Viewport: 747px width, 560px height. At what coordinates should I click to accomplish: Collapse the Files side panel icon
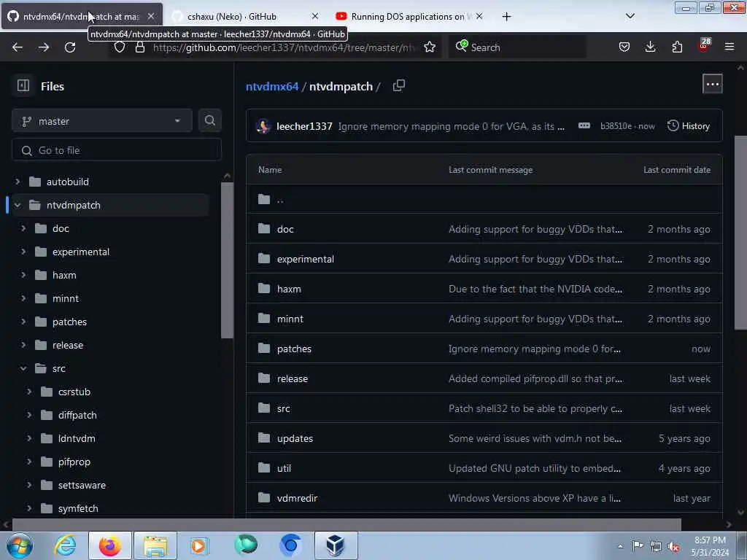(23, 86)
